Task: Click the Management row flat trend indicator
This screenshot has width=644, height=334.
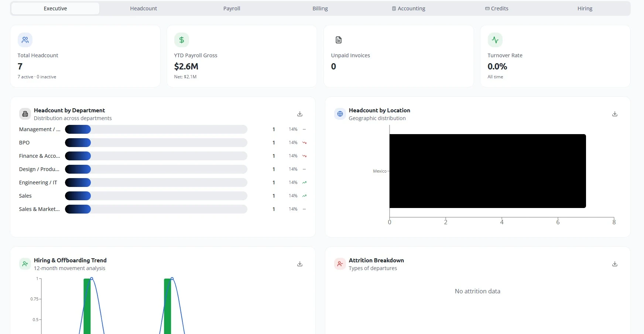Action: click(x=304, y=129)
